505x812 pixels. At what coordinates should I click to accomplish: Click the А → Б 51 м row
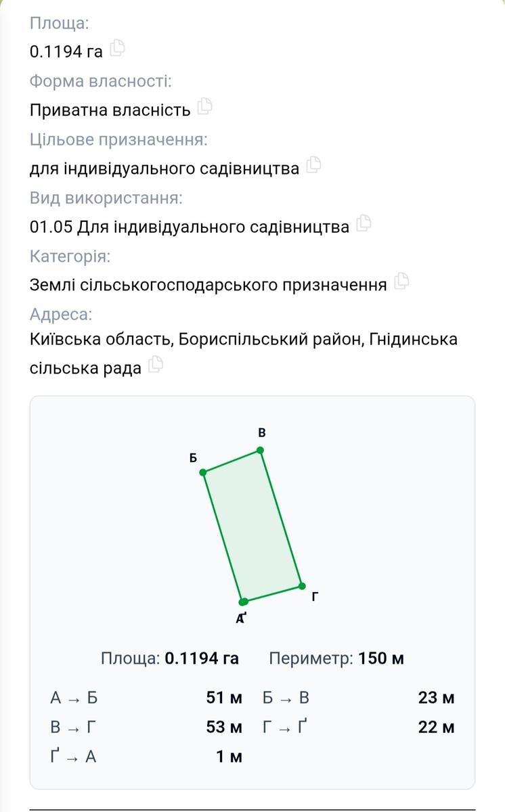click(x=146, y=698)
